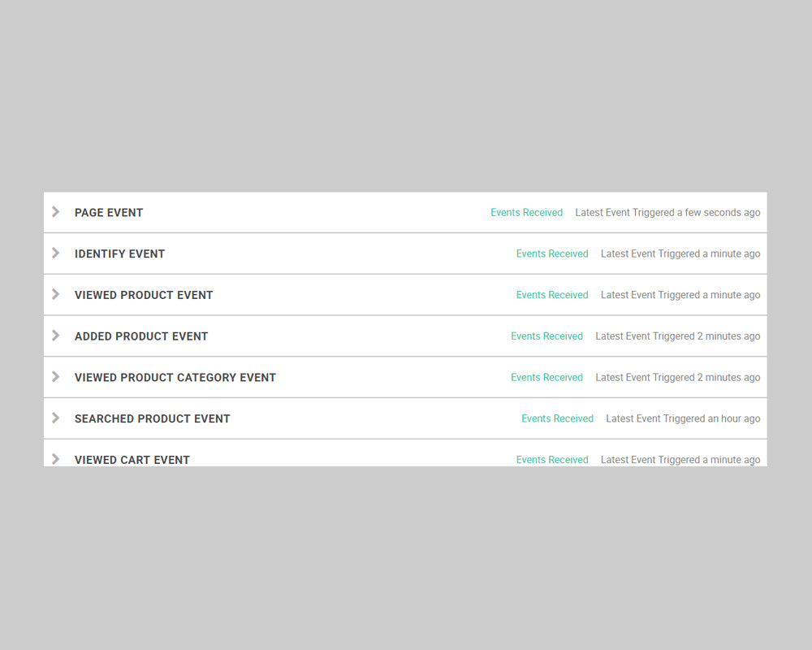Select the VIEWED CART EVENT title
The height and width of the screenshot is (650, 812).
(132, 460)
